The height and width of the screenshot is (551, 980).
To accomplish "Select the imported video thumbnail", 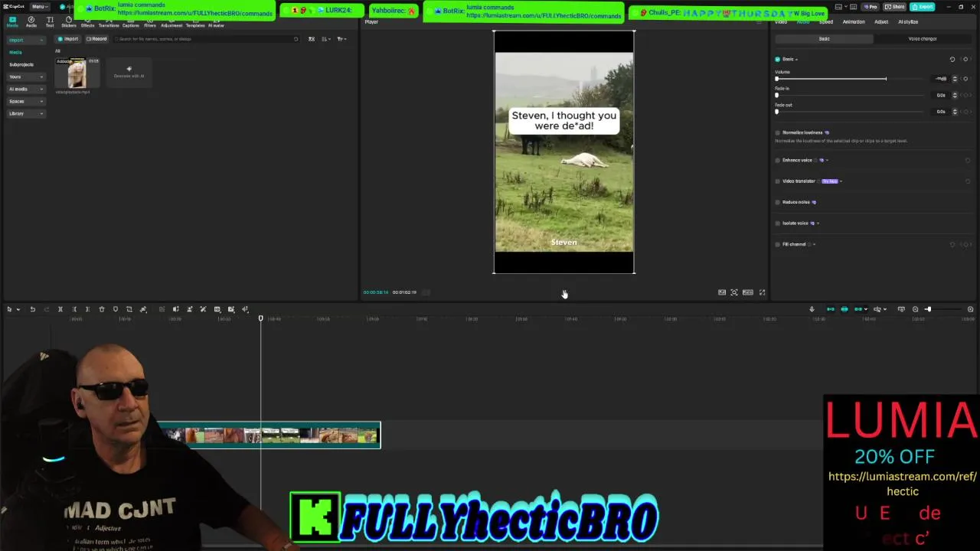I will pos(77,73).
